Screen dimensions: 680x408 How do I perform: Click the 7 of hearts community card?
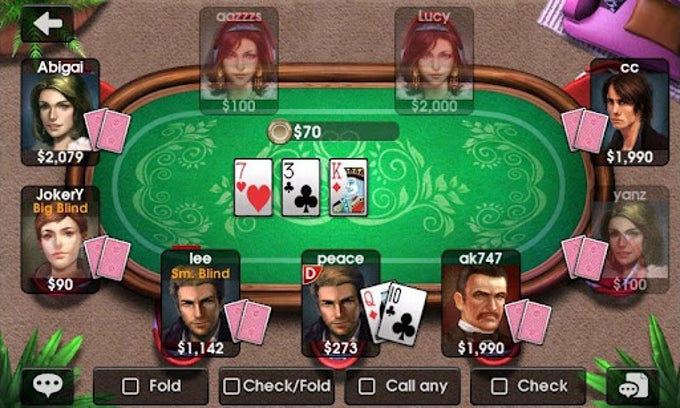(x=253, y=187)
